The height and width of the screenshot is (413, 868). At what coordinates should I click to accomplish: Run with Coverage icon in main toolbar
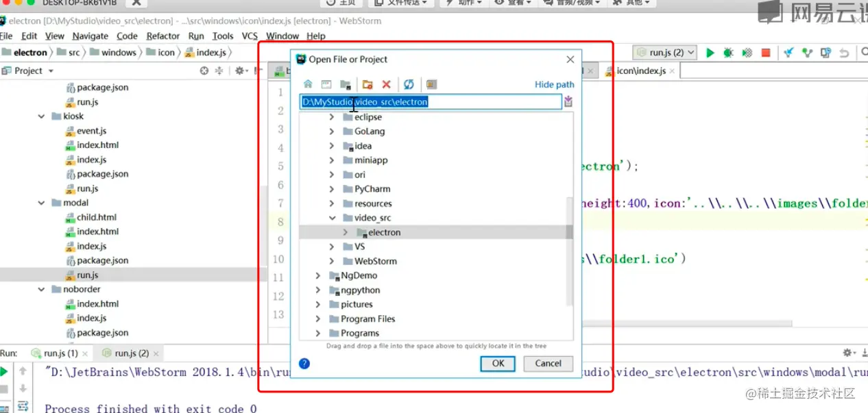coord(747,53)
